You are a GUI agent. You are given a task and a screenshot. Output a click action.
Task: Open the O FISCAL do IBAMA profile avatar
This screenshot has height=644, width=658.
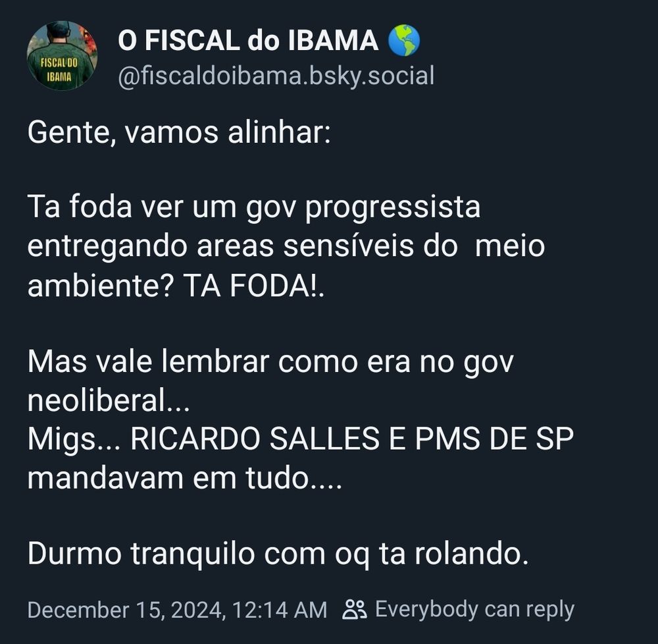63,56
